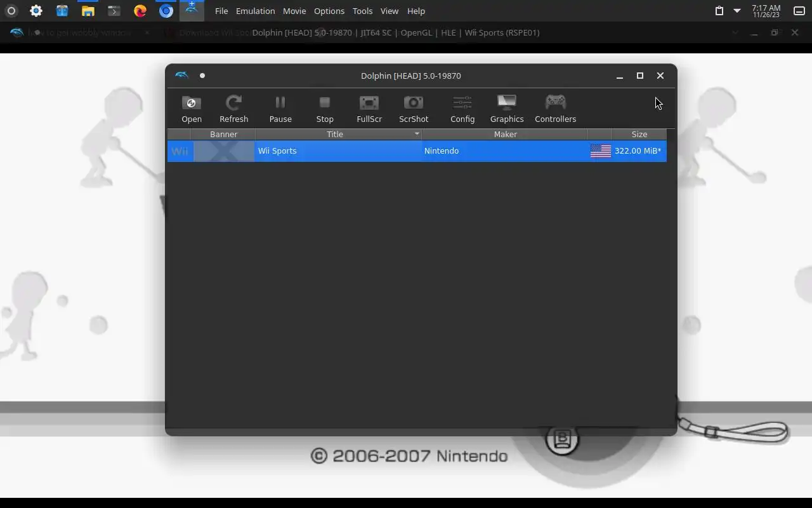Refresh the game list
The image size is (812, 508).
tap(233, 109)
